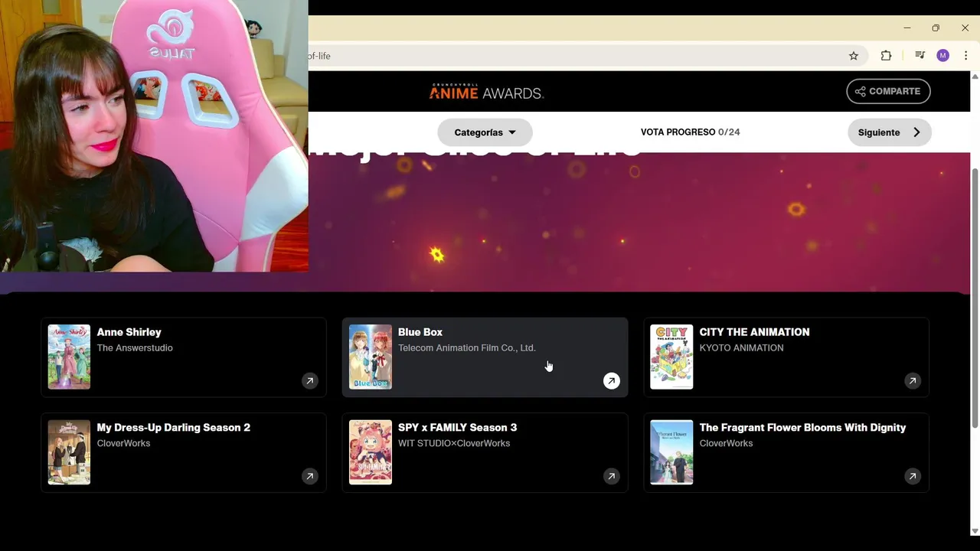
Task: Select The Fragrant Flower Blooms With Dignity title
Action: click(802, 428)
